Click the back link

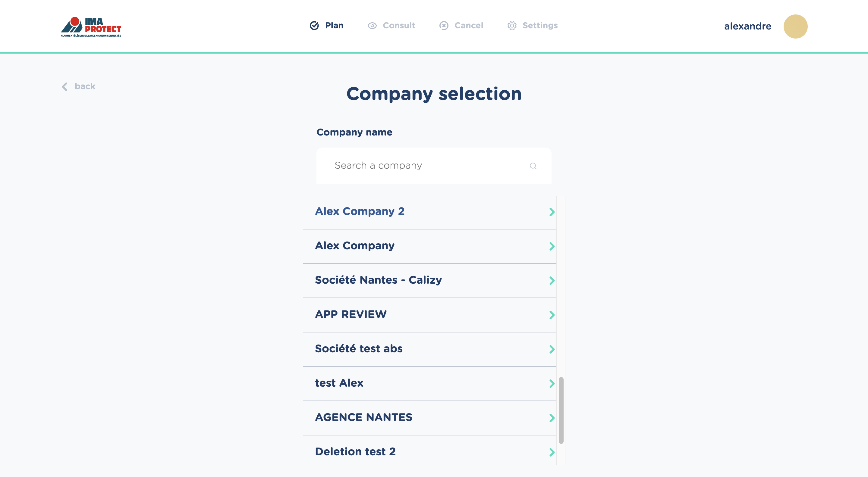tap(85, 86)
